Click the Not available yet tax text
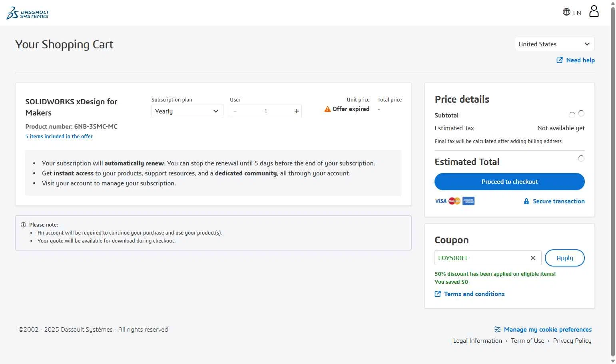 561,128
